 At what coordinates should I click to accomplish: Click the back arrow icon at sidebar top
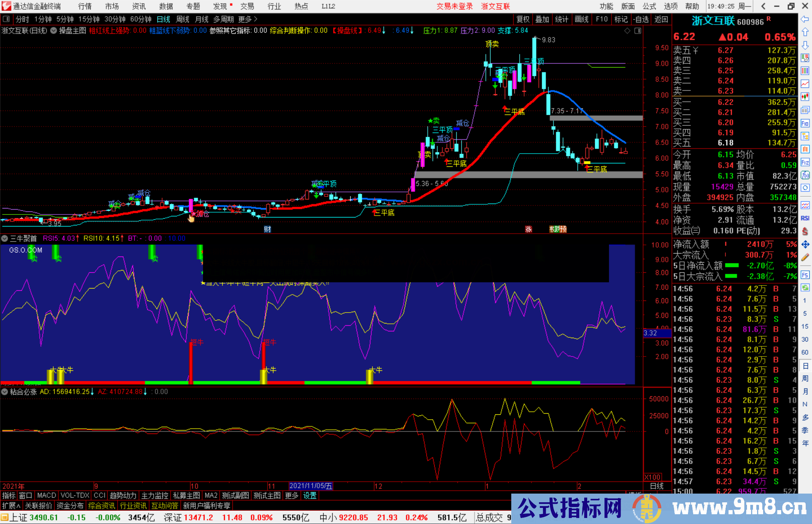(x=806, y=20)
